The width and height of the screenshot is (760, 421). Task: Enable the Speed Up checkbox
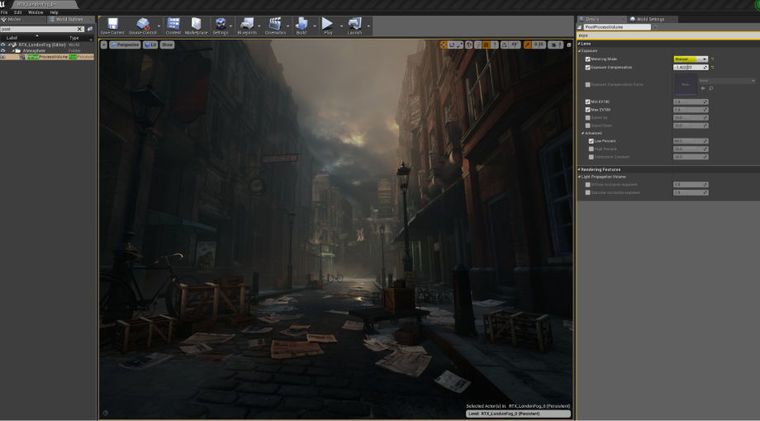pyautogui.click(x=588, y=117)
